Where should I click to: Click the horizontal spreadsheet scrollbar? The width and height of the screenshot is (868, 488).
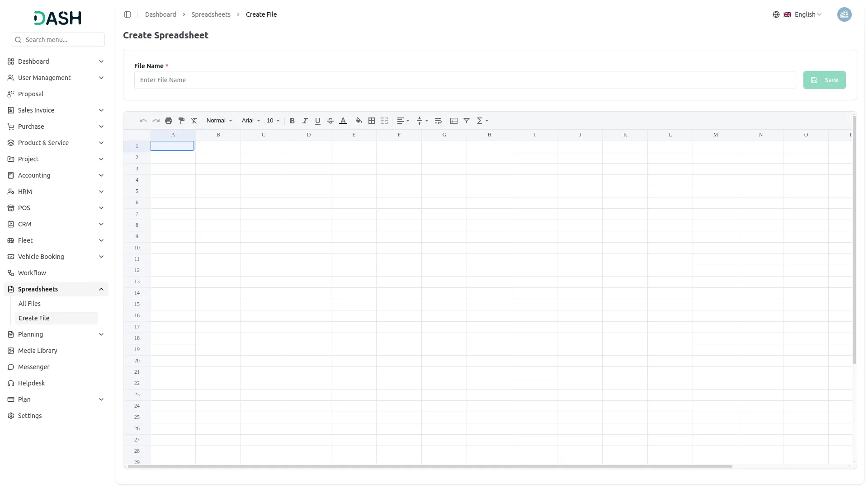(429, 466)
